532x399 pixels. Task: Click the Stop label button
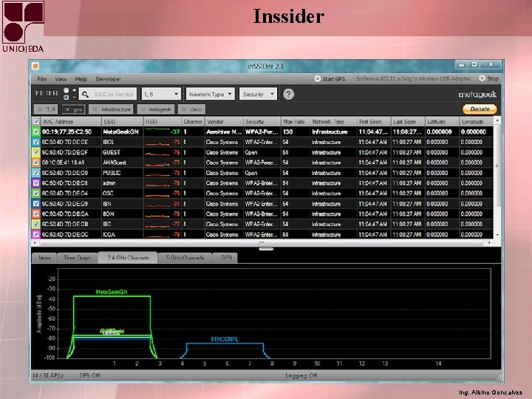[x=493, y=78]
